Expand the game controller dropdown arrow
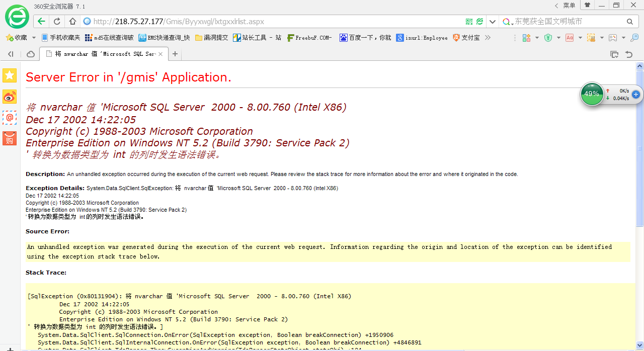The height and width of the screenshot is (351, 644). click(623, 38)
